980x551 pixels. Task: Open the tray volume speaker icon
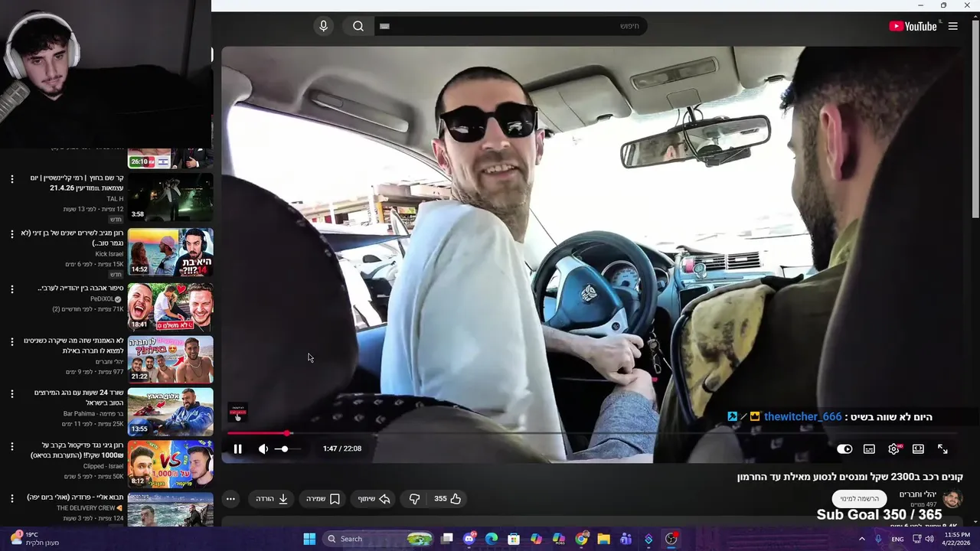point(929,539)
